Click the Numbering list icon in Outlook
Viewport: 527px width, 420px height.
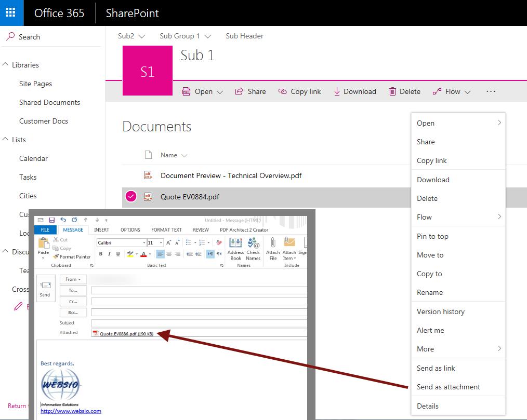(x=202, y=242)
